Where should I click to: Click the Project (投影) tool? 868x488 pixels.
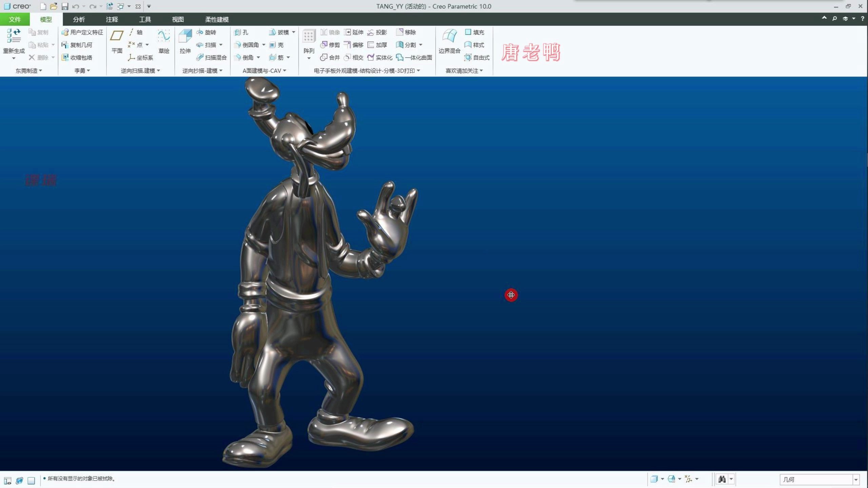(377, 32)
